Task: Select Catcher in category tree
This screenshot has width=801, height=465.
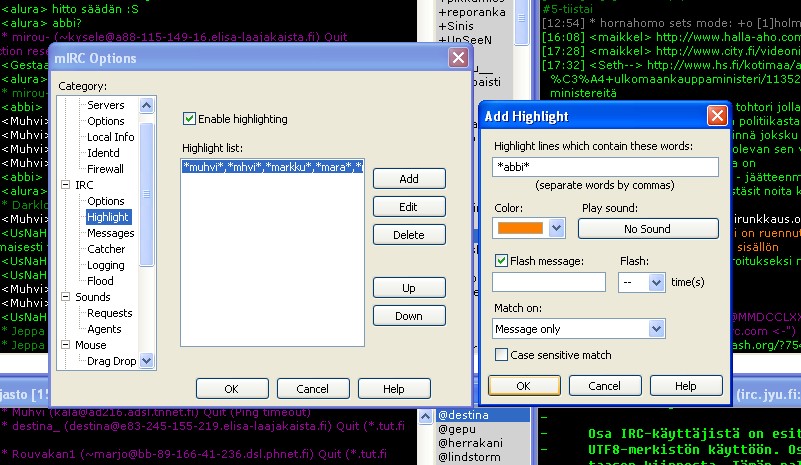Action: tap(106, 249)
